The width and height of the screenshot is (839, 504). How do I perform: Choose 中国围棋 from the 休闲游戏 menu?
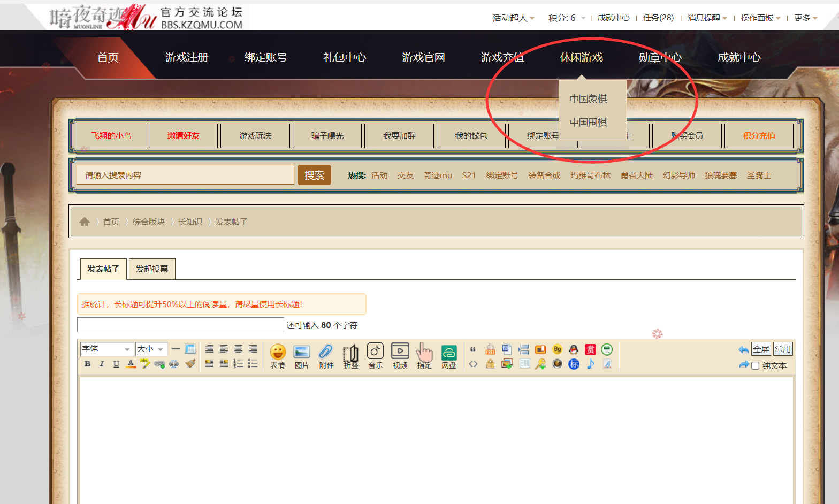point(588,122)
